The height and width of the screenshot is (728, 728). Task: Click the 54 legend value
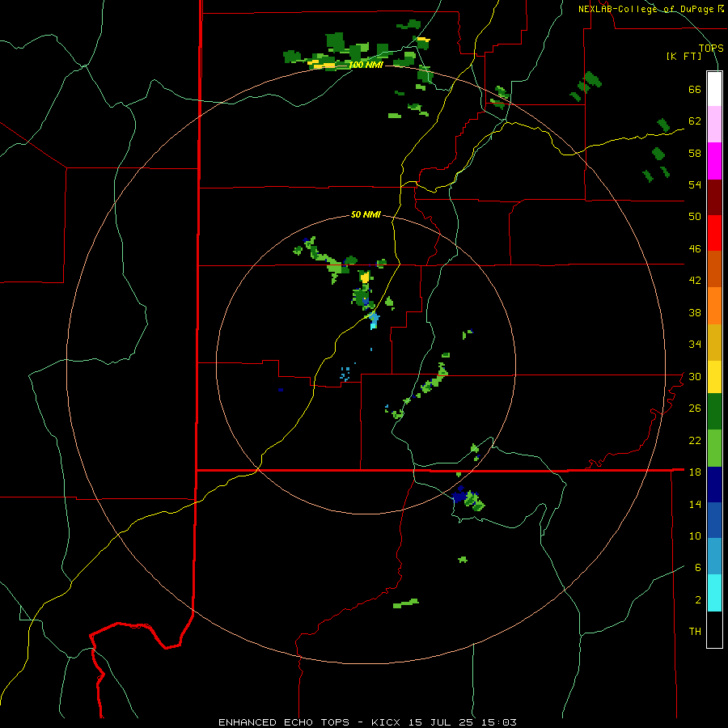click(x=695, y=184)
